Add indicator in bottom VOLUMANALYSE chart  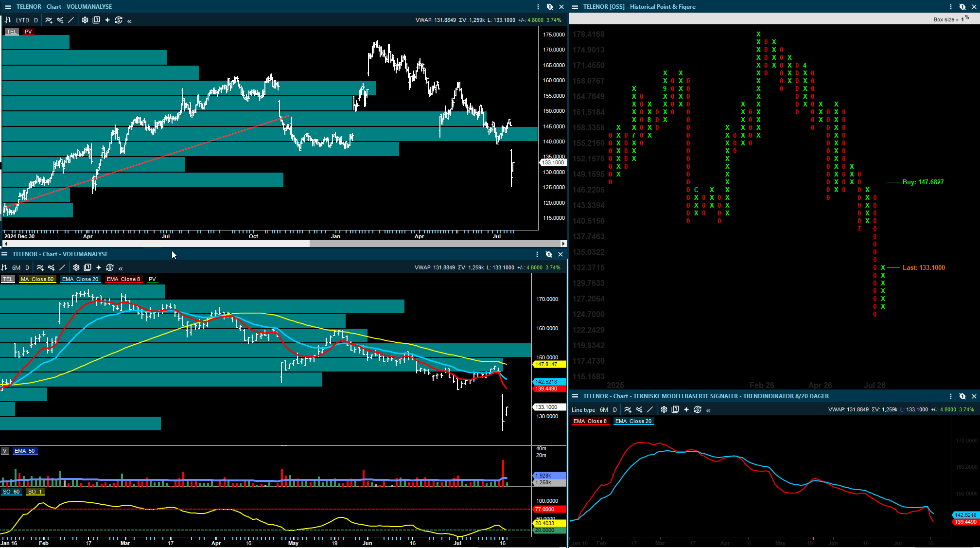40,267
